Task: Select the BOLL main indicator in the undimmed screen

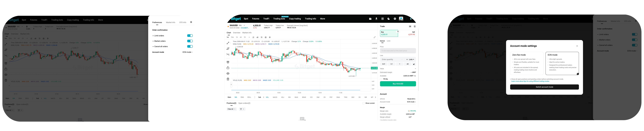Action: [249, 97]
